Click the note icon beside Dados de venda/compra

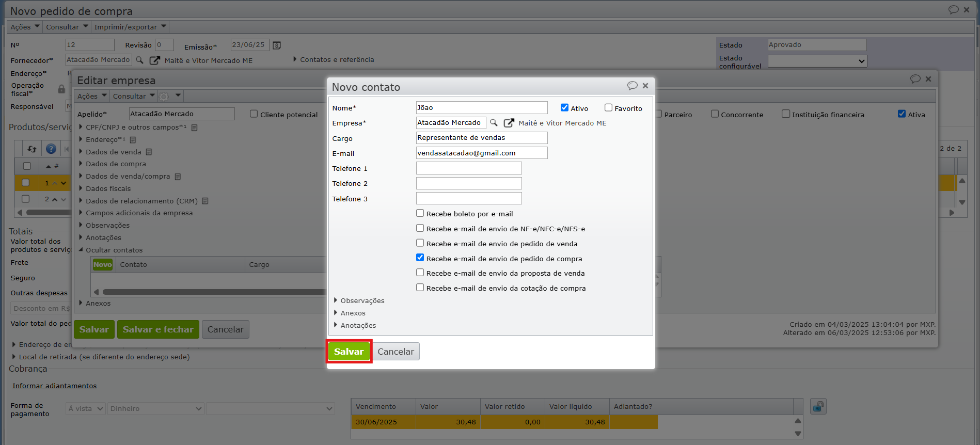[x=178, y=177]
